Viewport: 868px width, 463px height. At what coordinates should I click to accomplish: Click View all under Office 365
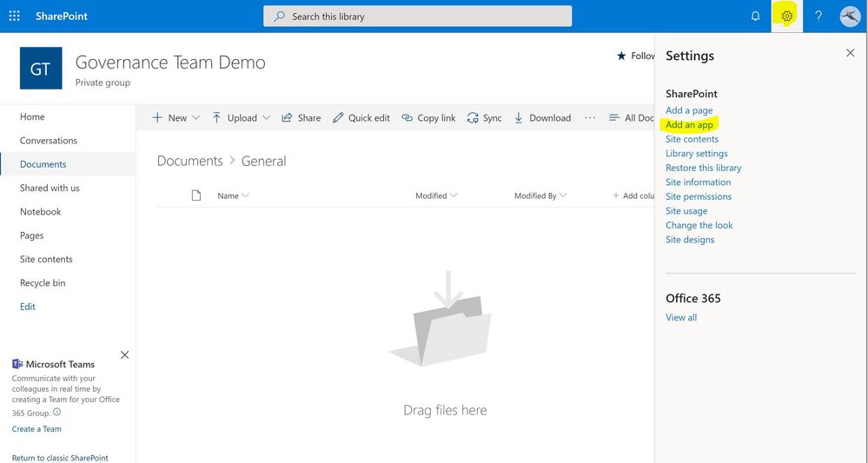coord(681,318)
